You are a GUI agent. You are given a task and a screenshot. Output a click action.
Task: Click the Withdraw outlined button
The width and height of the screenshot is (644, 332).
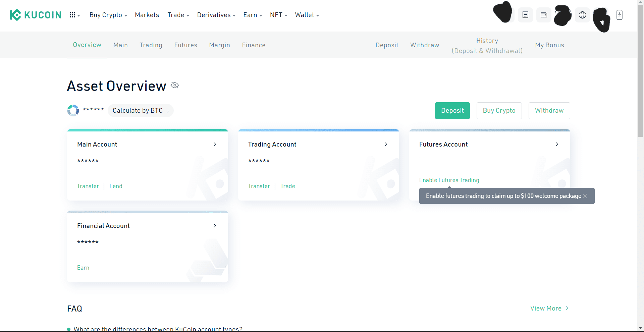[x=549, y=111]
